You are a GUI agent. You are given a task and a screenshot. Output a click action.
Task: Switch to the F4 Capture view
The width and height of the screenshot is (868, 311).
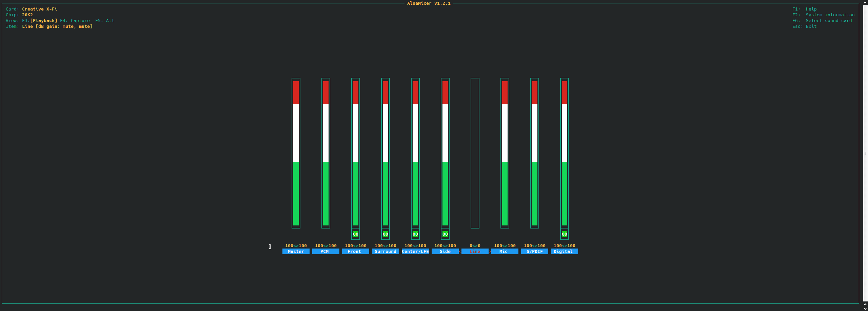75,21
